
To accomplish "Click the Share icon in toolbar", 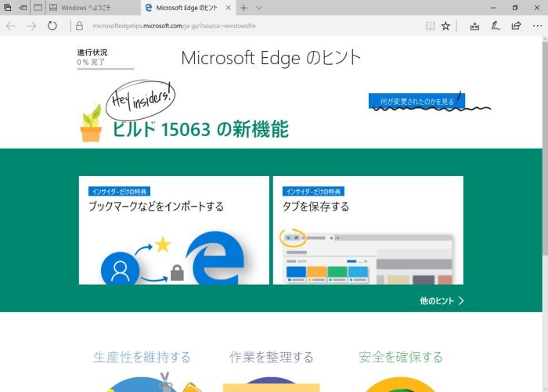I will 516,26.
